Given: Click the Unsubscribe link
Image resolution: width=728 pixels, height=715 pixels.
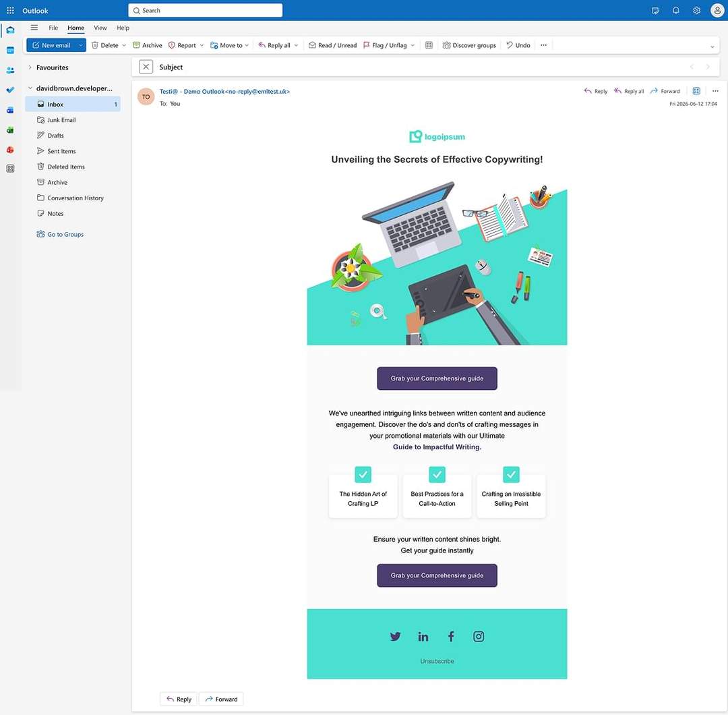Looking at the screenshot, I should click(x=437, y=661).
